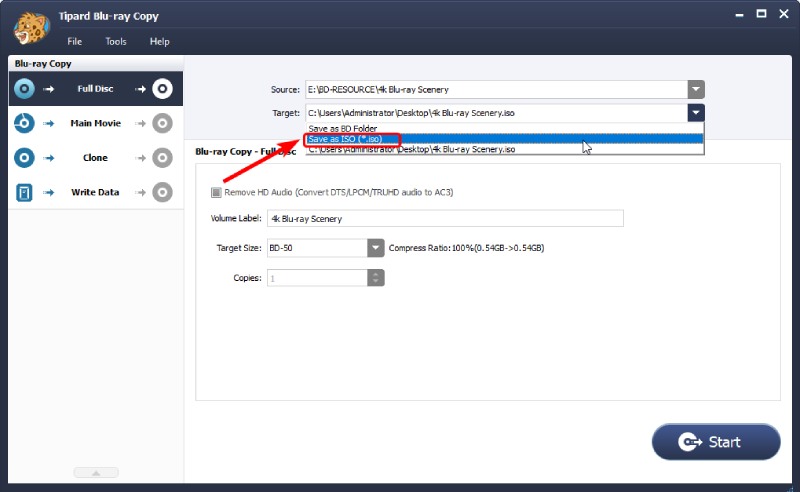Maximize the Tipard Blu-ray Copy window
Screen dimensions: 800x492
[x=761, y=14]
